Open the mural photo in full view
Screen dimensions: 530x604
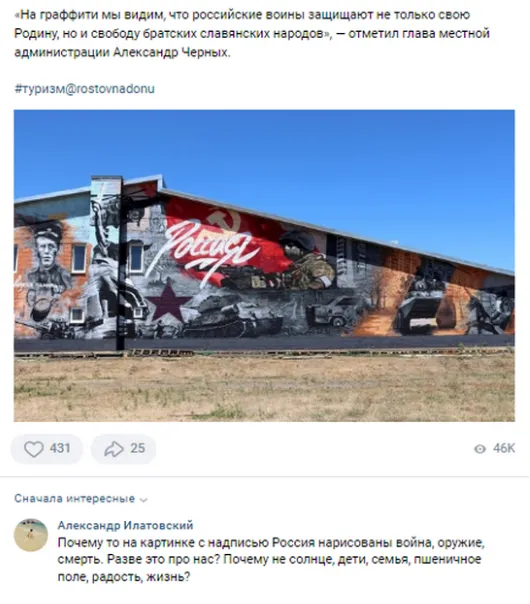tap(264, 266)
